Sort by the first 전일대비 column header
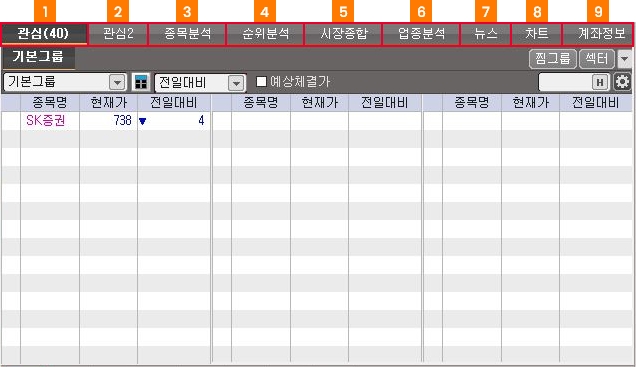Viewport: 636px width, 367px height. coord(174,103)
